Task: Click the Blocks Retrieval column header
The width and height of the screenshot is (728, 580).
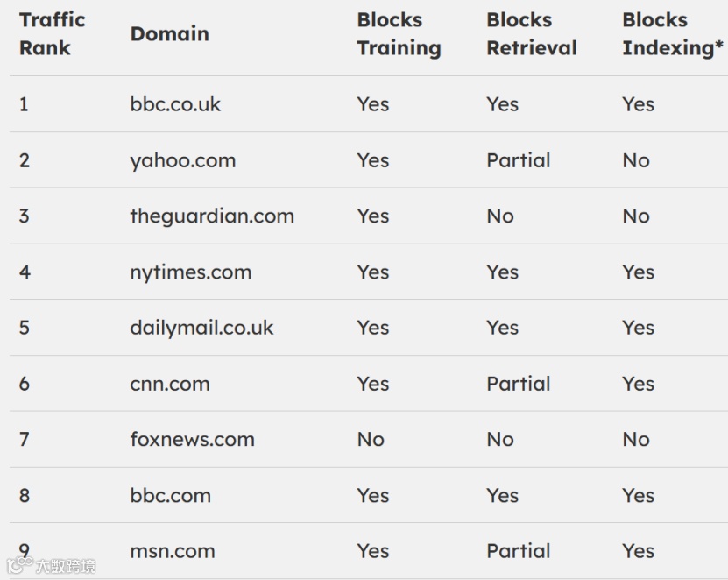Action: coord(532,34)
